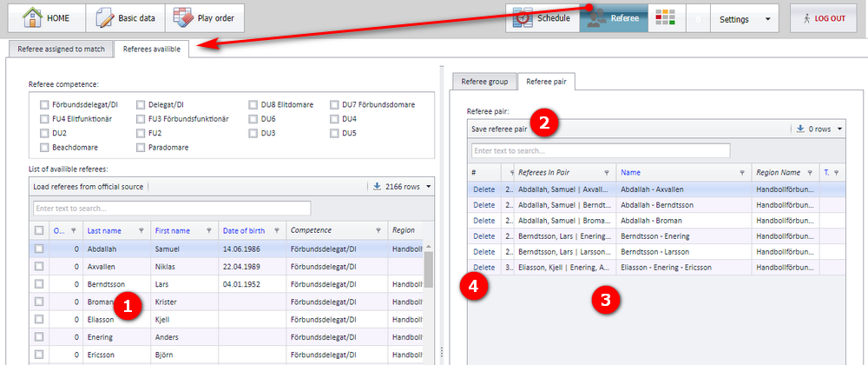
Task: Open Competence column filter icon
Action: tap(378, 230)
